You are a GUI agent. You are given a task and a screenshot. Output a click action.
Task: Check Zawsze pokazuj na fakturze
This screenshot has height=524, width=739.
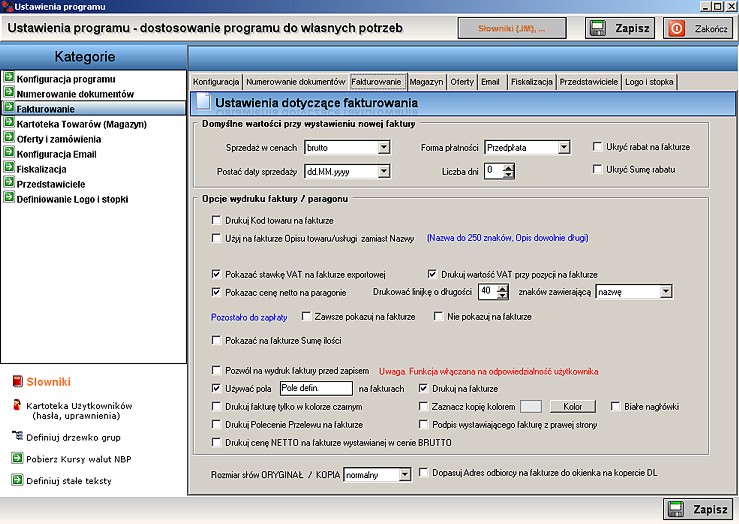click(306, 316)
